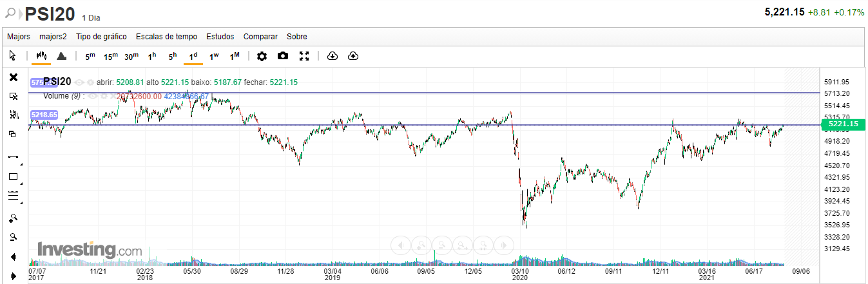This screenshot has height=284, width=868.
Task: Click the left sidebar zoom-in magnifier
Action: tap(13, 218)
